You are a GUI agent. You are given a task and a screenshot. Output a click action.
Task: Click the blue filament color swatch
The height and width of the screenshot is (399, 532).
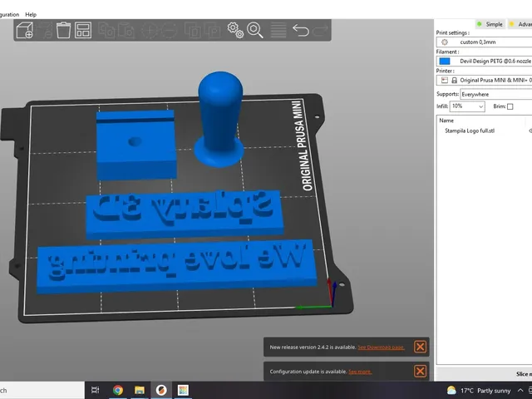tap(445, 61)
